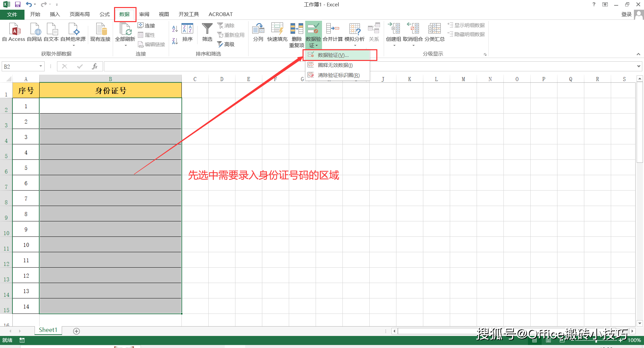Click the 筛选 Filter icon
Viewport: 644px width, 348px height.
point(207,32)
